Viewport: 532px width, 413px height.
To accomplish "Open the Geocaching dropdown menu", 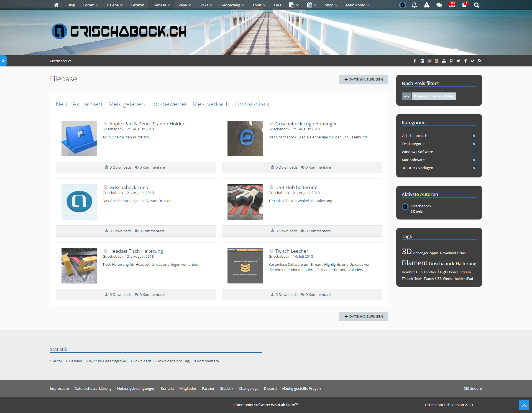I will coord(232,5).
